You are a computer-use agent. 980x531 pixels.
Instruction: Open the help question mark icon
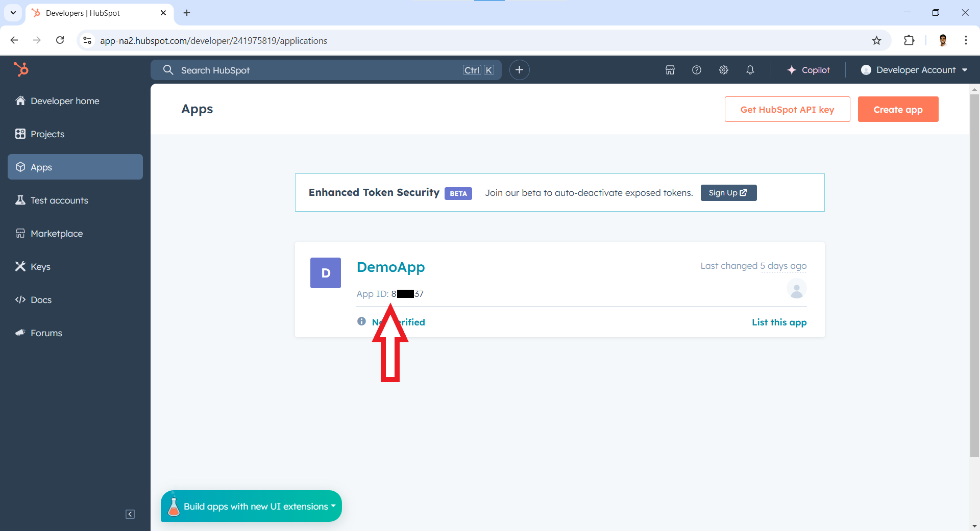pos(697,70)
